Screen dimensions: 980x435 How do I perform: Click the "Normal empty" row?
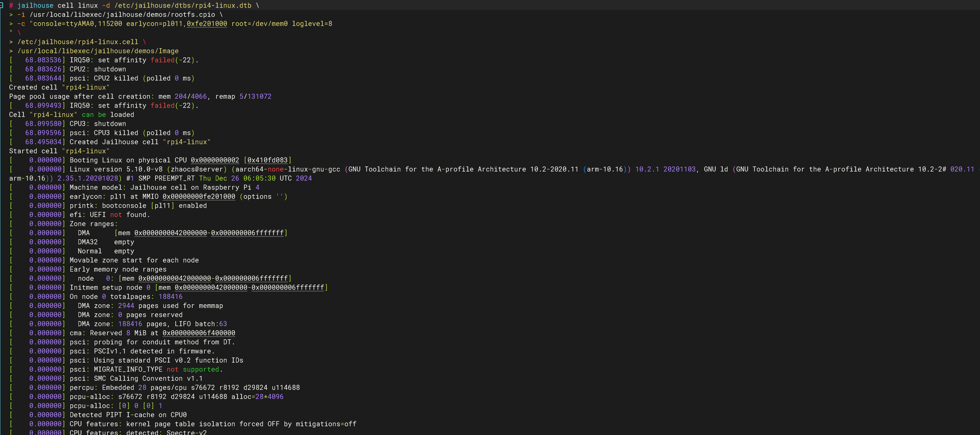tap(106, 251)
